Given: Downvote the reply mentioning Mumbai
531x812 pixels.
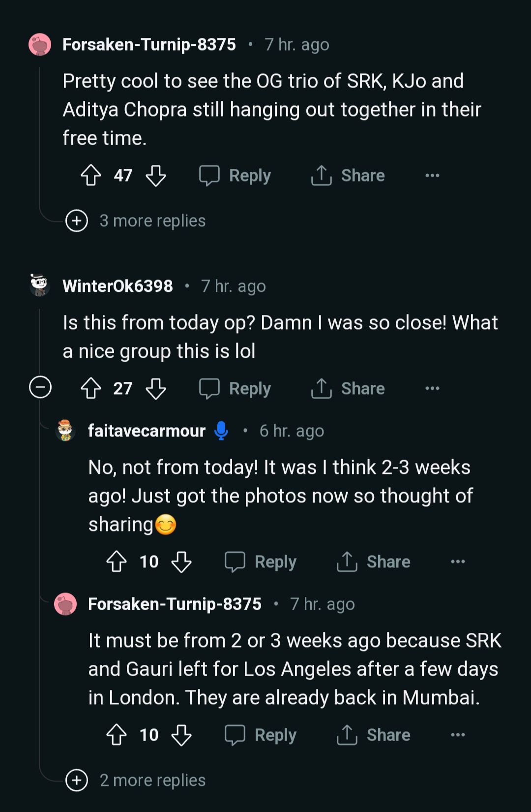Looking at the screenshot, I should click(x=181, y=735).
